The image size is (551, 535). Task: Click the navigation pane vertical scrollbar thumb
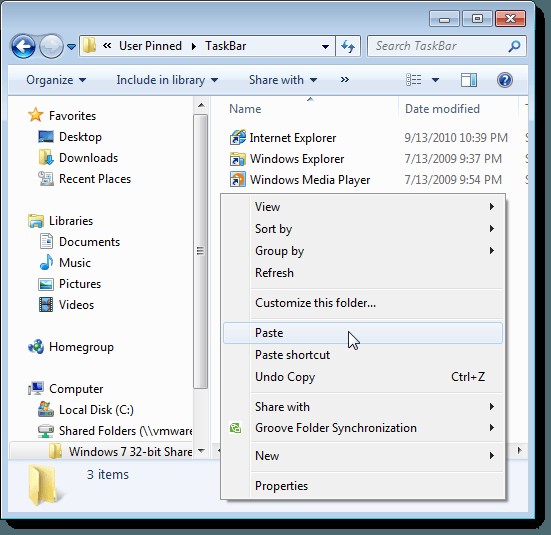coord(201,251)
